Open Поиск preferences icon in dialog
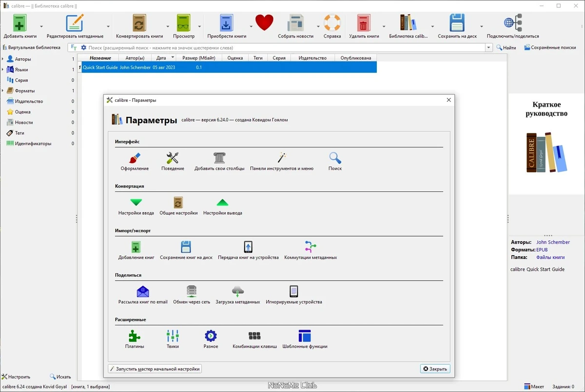Image resolution: width=585 pixels, height=392 pixels. (335, 161)
